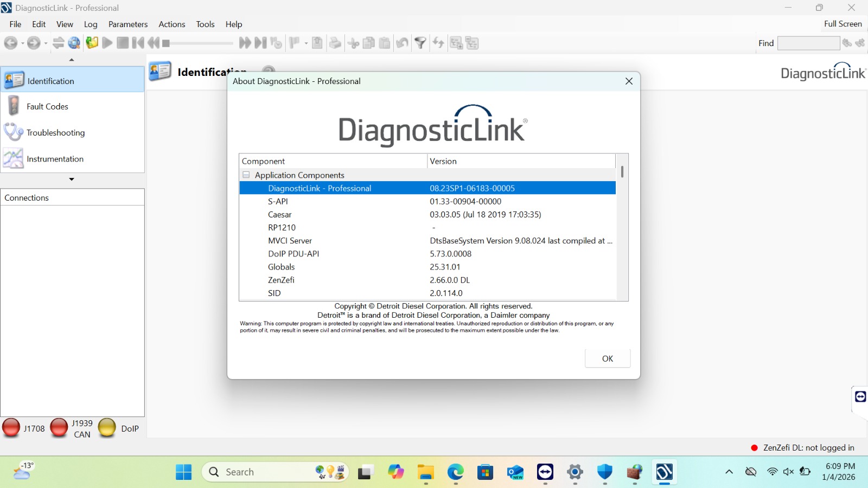Select Identification in the side panel
868x488 pixels.
pos(73,80)
